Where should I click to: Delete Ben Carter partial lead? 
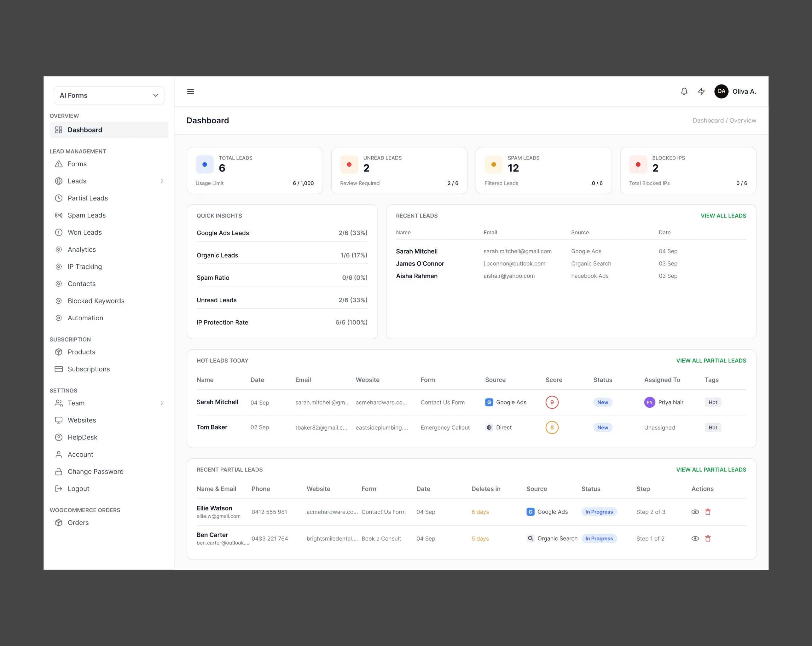tap(708, 538)
